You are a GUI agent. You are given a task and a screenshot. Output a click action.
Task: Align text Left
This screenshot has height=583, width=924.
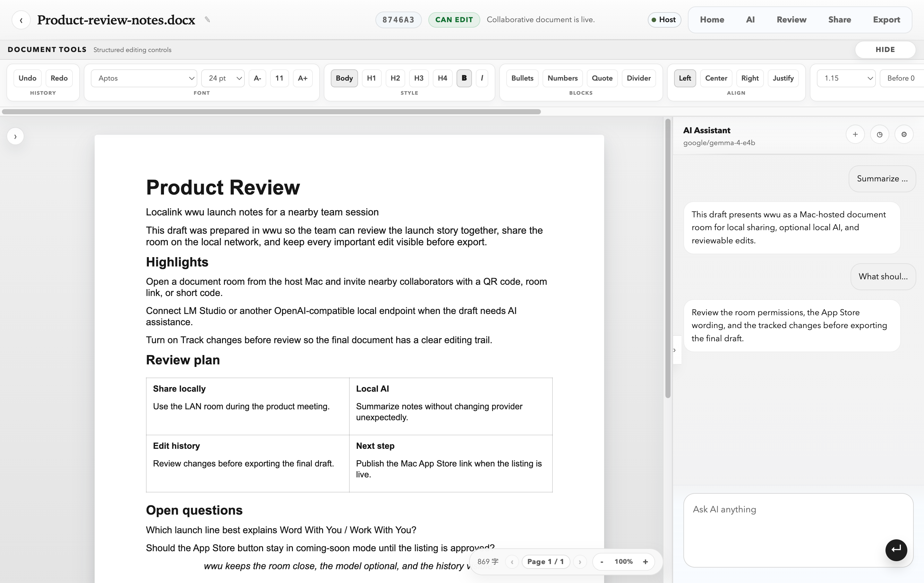click(685, 78)
